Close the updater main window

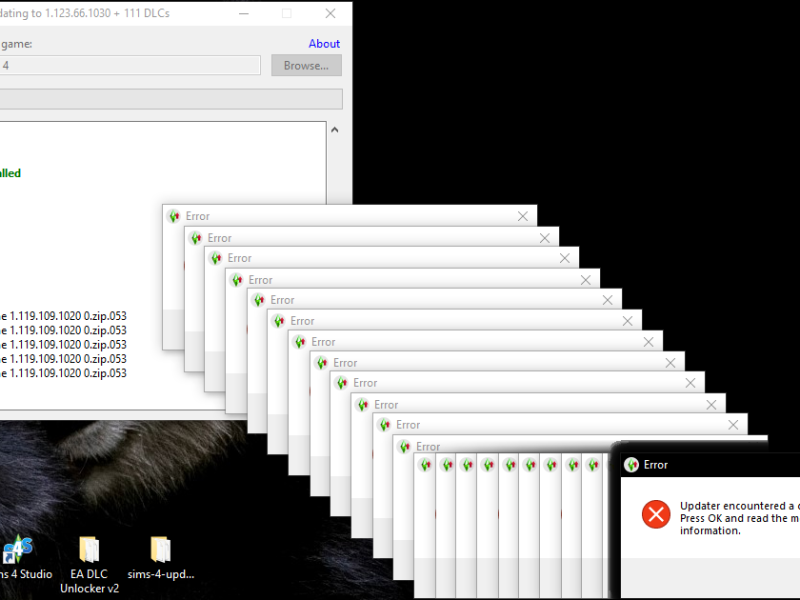[331, 14]
